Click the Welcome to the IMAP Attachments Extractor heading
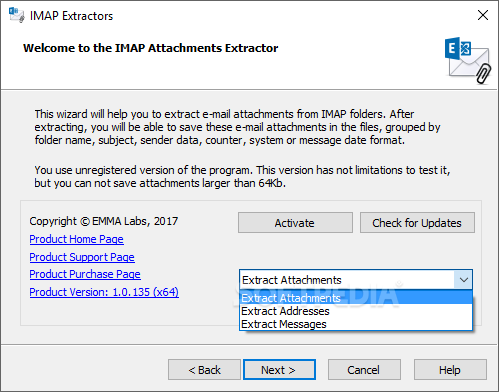Image resolution: width=499 pixels, height=392 pixels. 150,48
